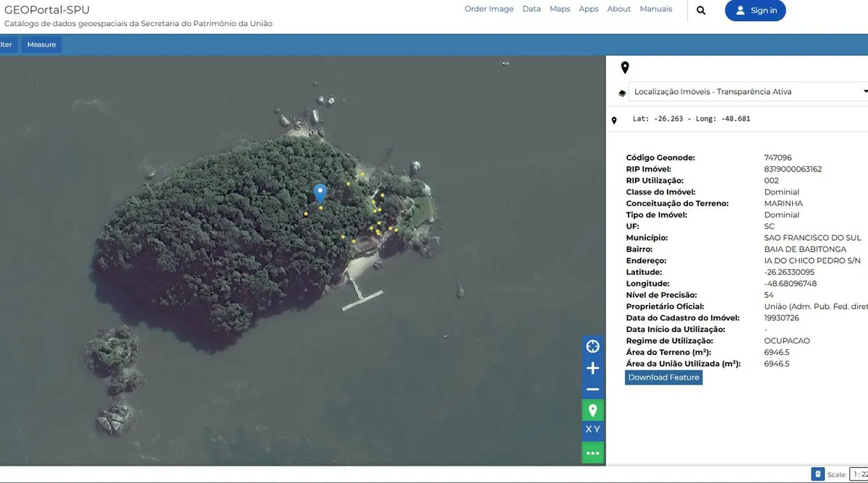This screenshot has width=868, height=483.
Task: Click the Longitude value -48.68096748
Action: coord(791,284)
